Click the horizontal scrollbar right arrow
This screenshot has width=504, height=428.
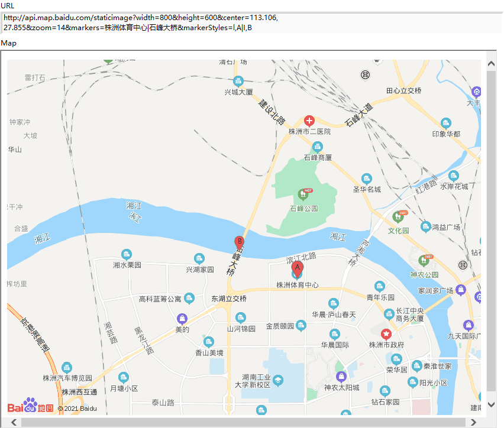coord(473,422)
